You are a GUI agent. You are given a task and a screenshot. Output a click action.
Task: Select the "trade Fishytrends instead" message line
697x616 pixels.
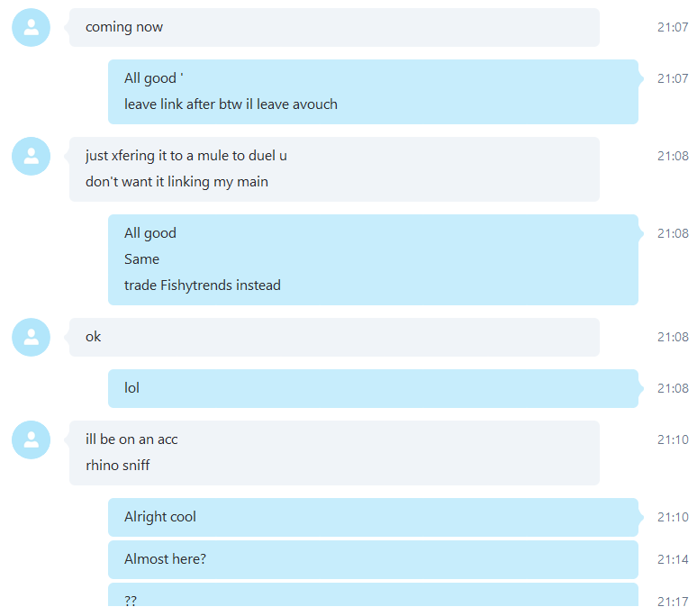[203, 285]
